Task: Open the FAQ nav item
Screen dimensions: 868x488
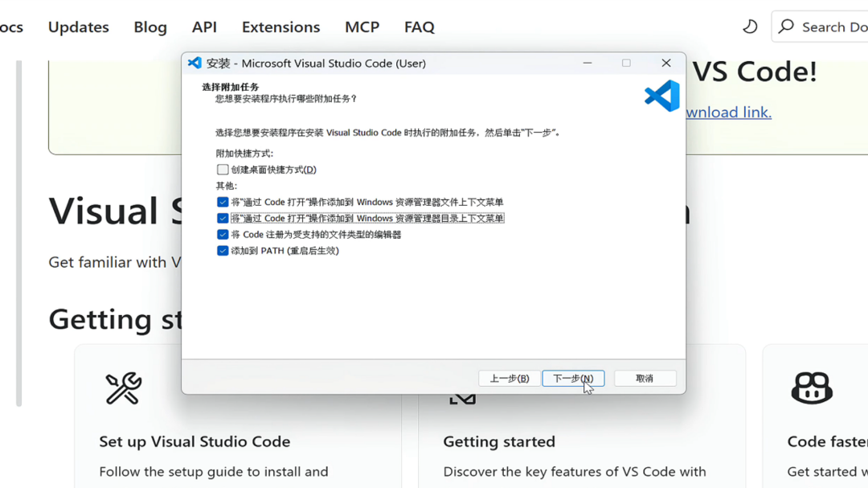Action: 419,27
